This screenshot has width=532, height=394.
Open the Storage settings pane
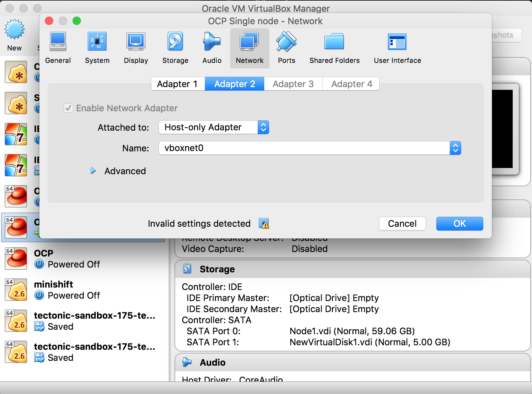pyautogui.click(x=175, y=48)
